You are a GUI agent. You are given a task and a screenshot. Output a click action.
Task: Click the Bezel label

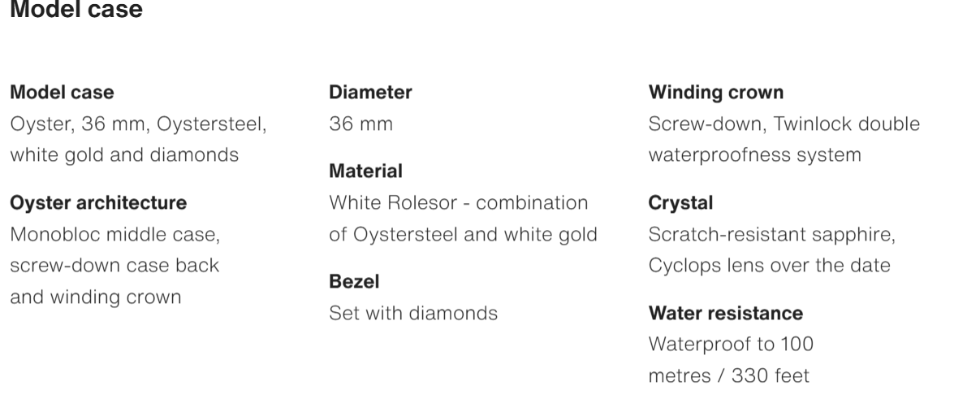[x=354, y=282]
